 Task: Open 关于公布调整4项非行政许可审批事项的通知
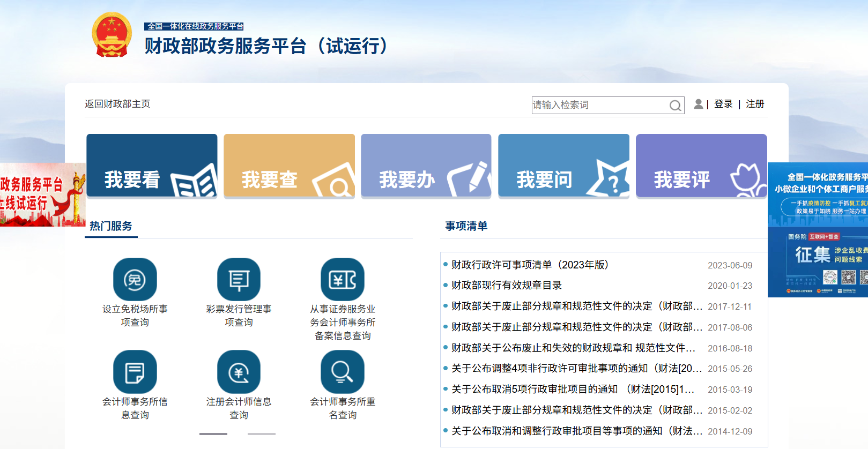pos(577,368)
